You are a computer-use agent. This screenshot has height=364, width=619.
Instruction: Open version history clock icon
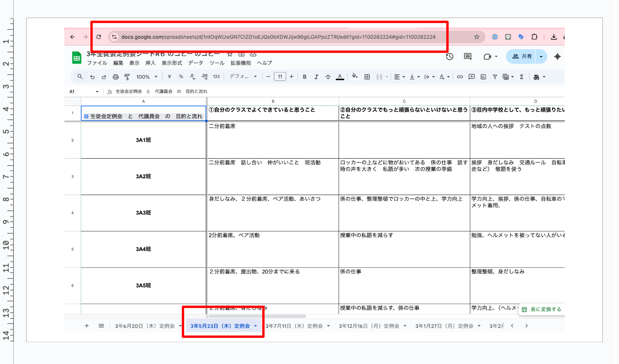(x=449, y=56)
